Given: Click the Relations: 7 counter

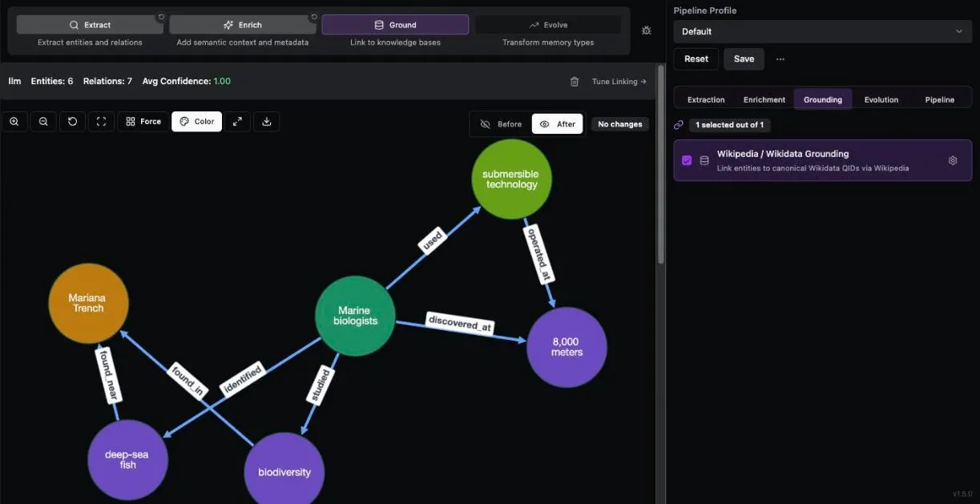Looking at the screenshot, I should click(x=107, y=81).
